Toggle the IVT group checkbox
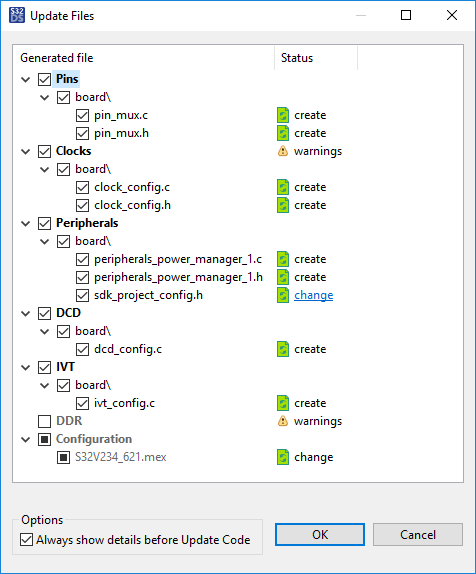The image size is (476, 574). point(44,367)
